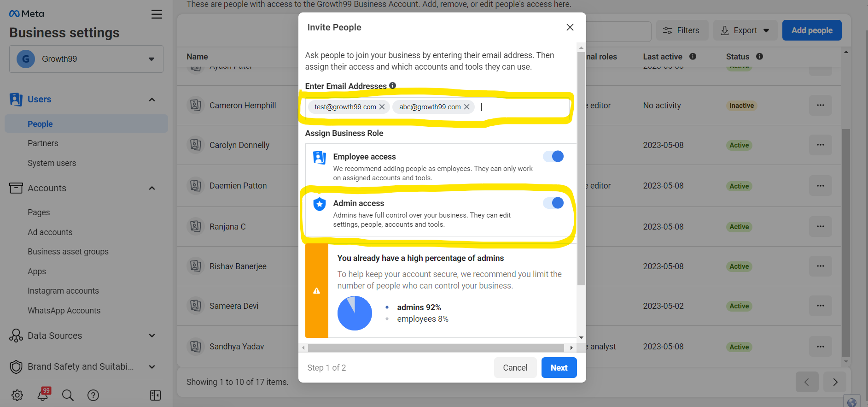Click Sameera Devi name
This screenshot has height=407, width=868.
[234, 306]
